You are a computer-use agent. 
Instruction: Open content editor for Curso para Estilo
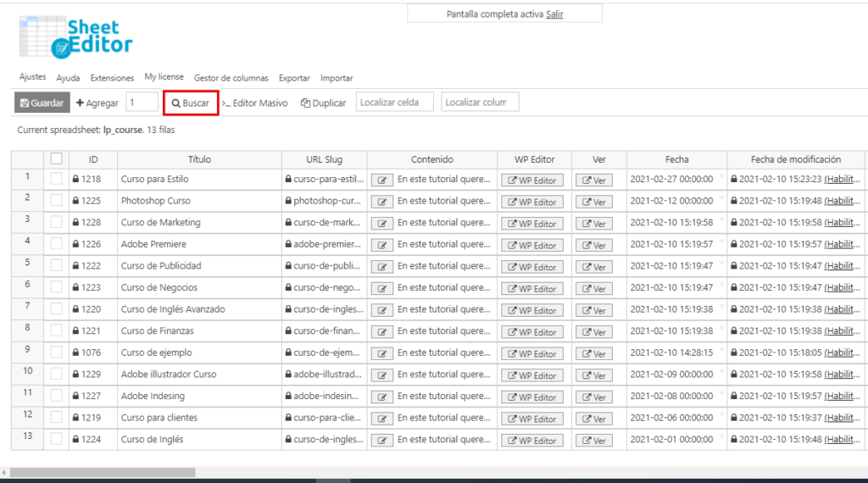point(383,180)
